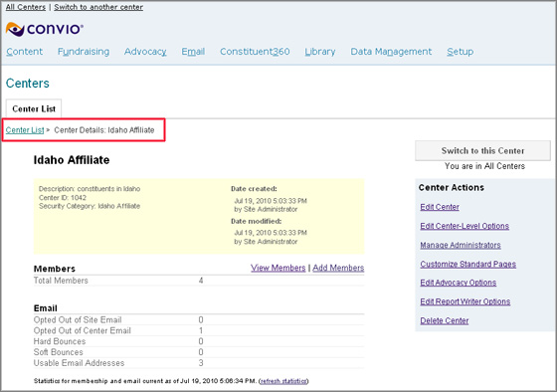Open the Library menu
This screenshot has height=392, width=557.
320,52
